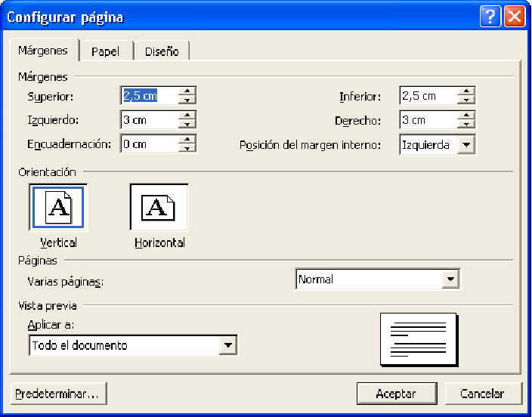This screenshot has height=417, width=532.
Task: Click the Horizontal label text
Action: coord(159,242)
